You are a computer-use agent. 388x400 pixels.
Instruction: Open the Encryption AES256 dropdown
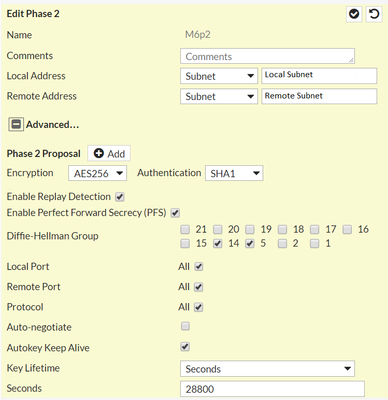(97, 173)
